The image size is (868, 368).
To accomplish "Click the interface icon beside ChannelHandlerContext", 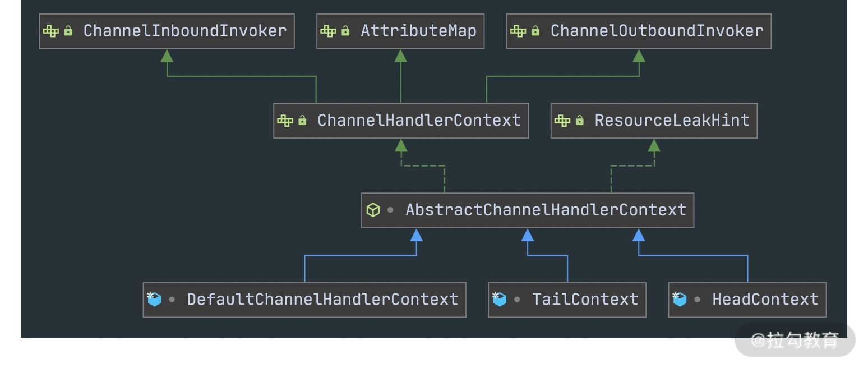I will tap(285, 120).
